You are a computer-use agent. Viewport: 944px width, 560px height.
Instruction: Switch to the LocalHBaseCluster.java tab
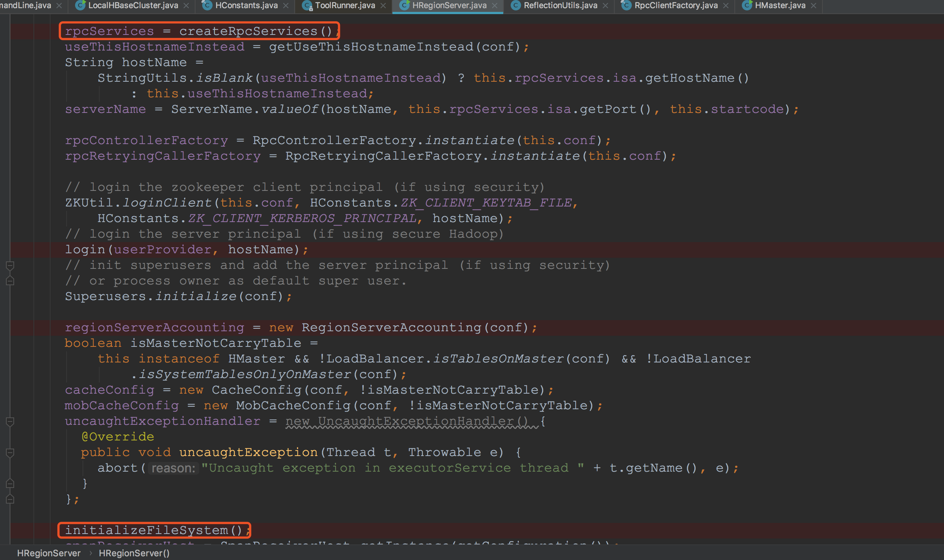click(133, 5)
